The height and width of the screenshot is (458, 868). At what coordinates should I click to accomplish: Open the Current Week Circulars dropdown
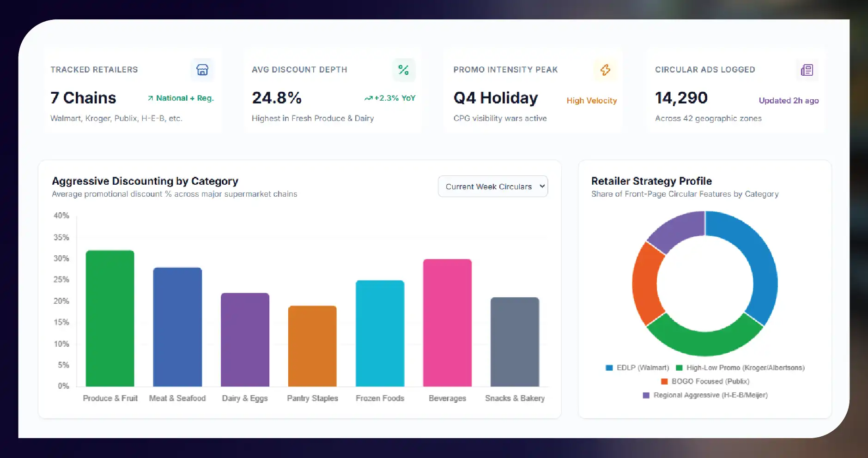pyautogui.click(x=493, y=187)
